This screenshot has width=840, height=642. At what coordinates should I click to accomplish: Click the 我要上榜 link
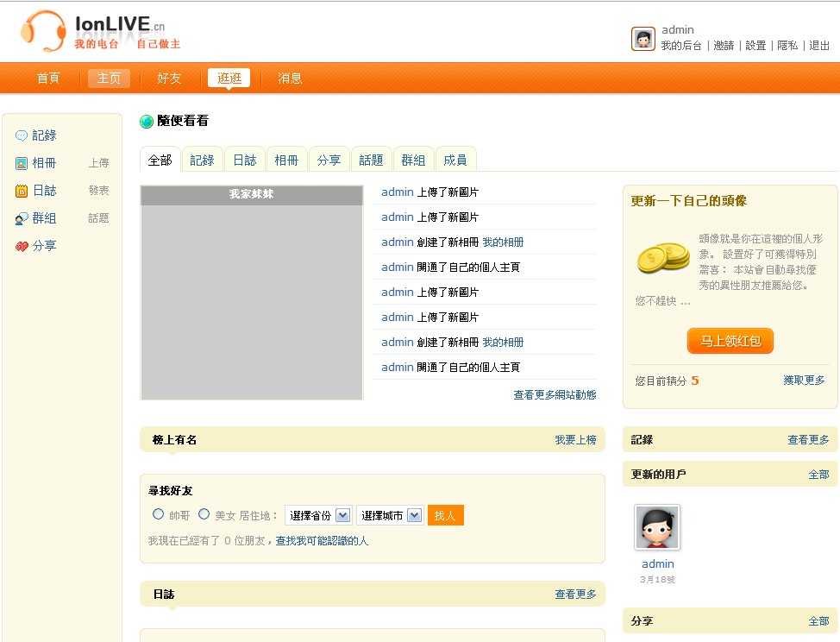(575, 440)
